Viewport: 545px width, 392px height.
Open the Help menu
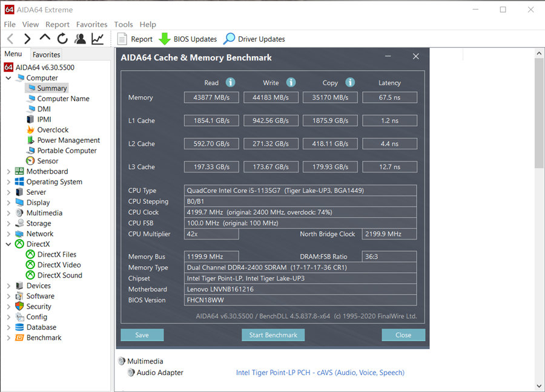pos(148,24)
